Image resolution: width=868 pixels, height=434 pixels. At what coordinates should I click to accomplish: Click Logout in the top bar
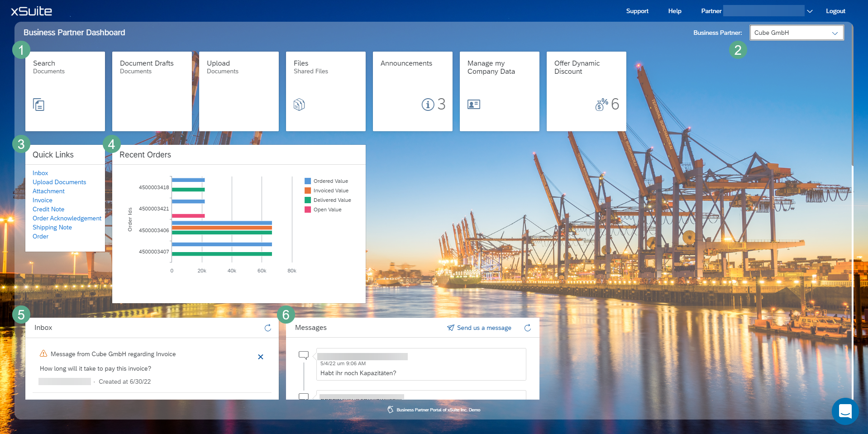[835, 11]
